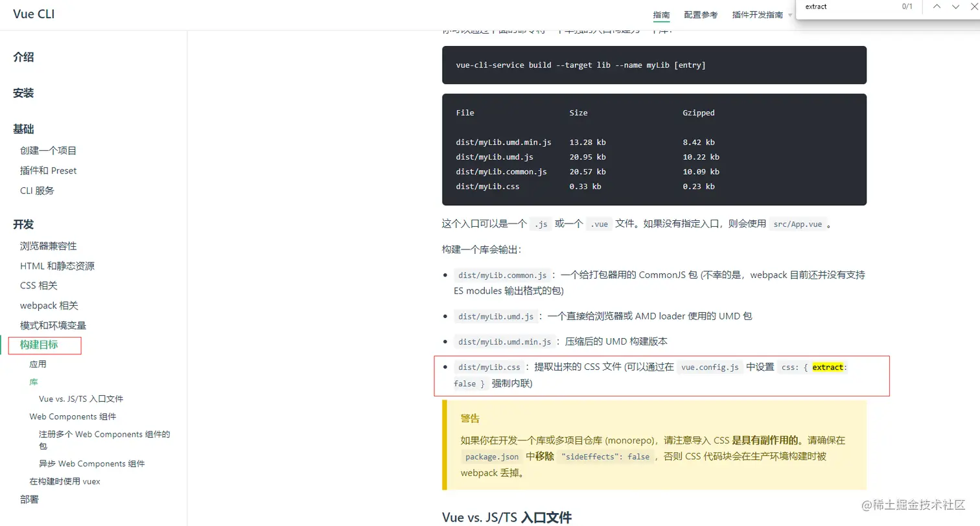Click the Vue vs. JS/TS 入口文件 heading

(507, 518)
